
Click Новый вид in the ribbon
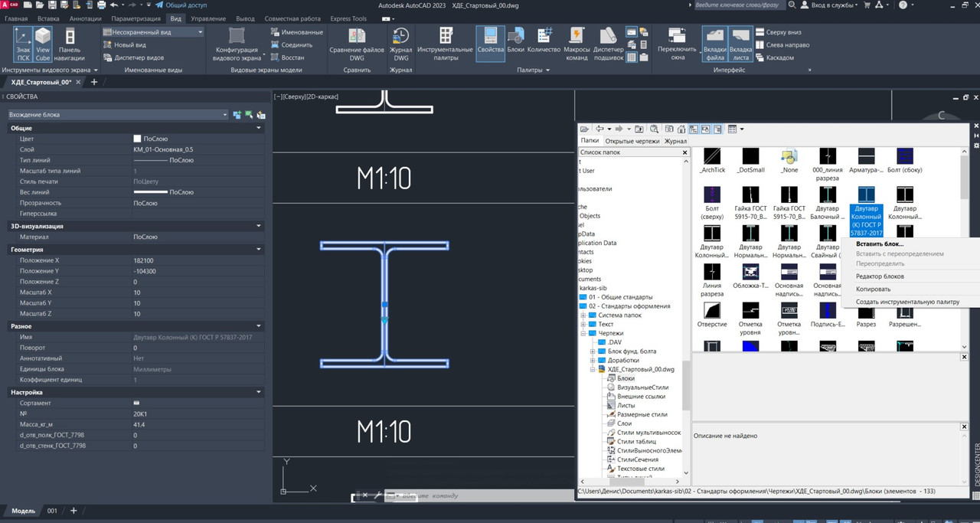(124, 45)
